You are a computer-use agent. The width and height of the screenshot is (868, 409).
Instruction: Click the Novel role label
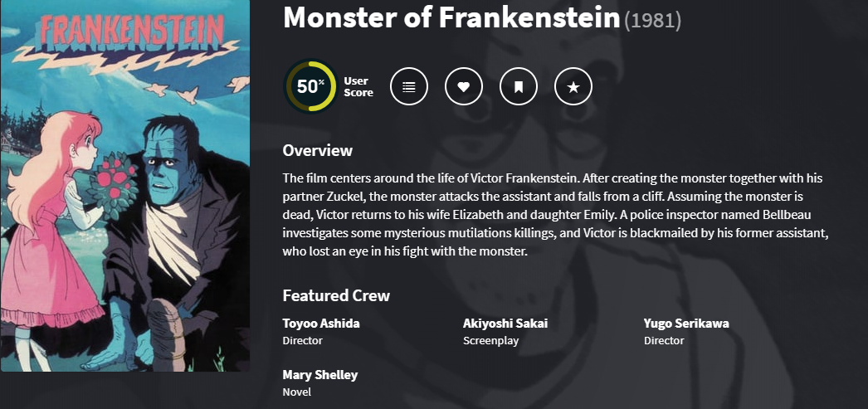point(297,392)
